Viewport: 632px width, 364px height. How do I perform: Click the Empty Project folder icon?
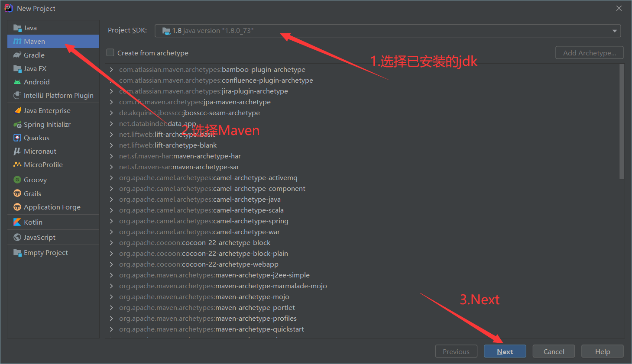[17, 253]
